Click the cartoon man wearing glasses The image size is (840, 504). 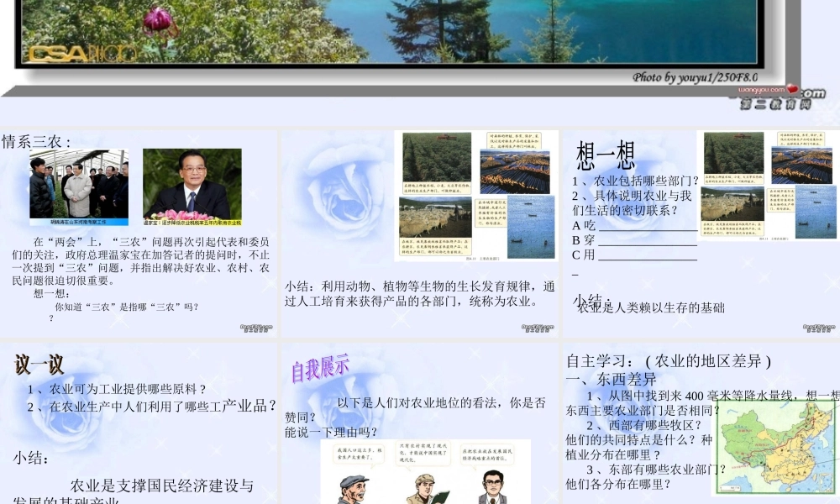pyautogui.click(x=493, y=487)
